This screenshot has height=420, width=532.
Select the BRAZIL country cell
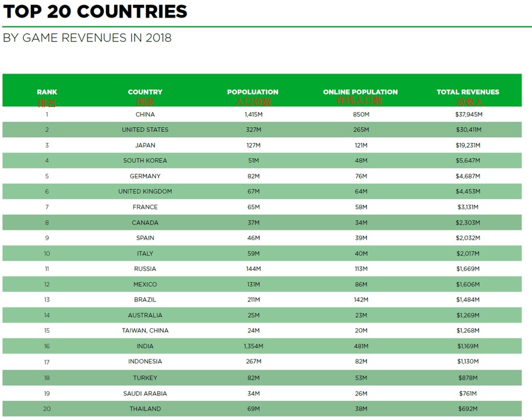pos(145,300)
